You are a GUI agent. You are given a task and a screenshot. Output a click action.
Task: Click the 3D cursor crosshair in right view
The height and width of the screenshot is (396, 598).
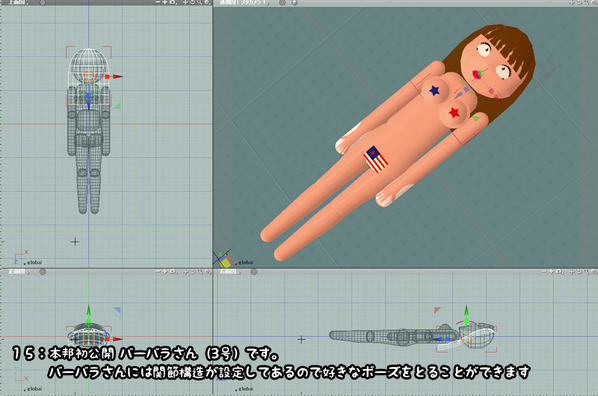[x=301, y=339]
